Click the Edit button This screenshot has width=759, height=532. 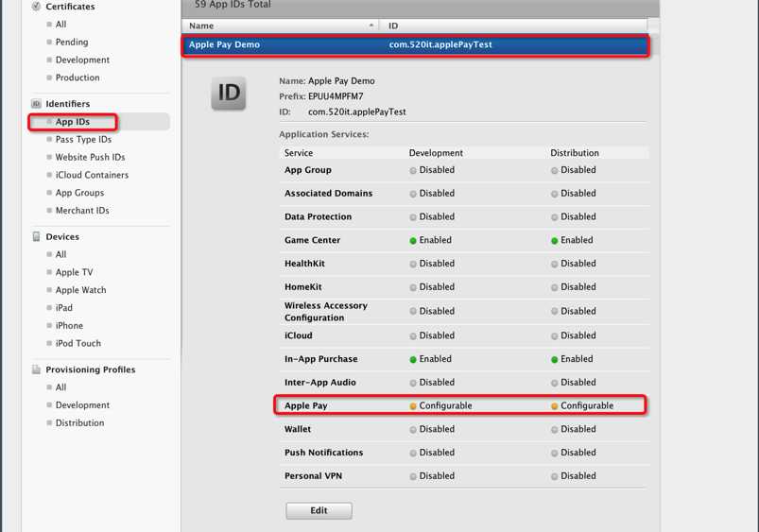pos(319,510)
